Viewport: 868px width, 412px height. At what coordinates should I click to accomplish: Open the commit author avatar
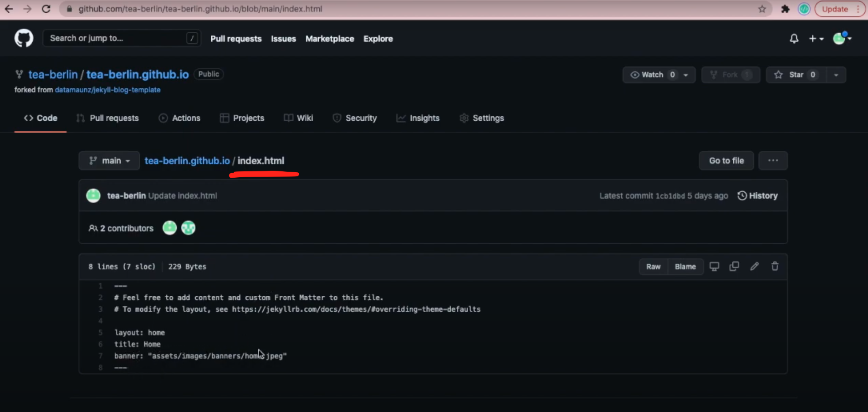pyautogui.click(x=93, y=196)
